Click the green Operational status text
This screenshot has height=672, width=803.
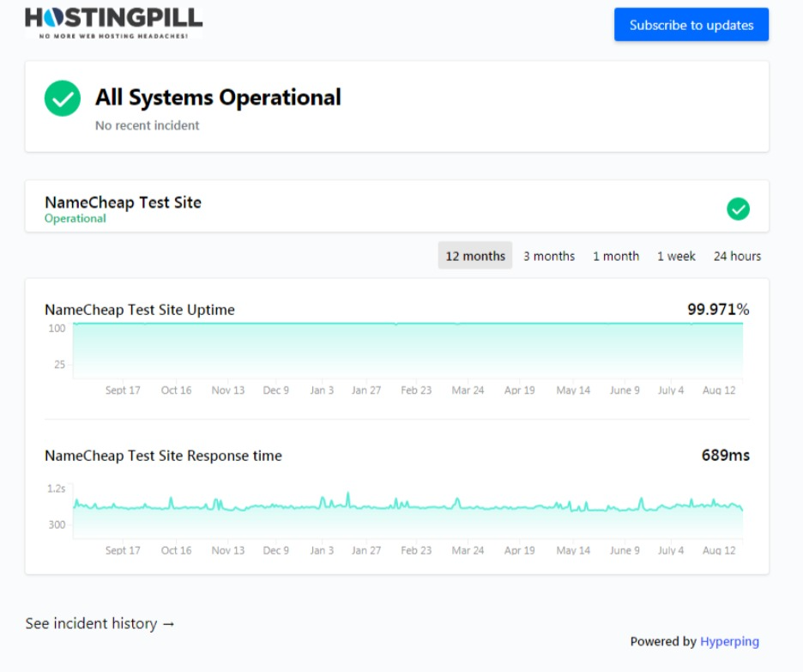coord(75,219)
